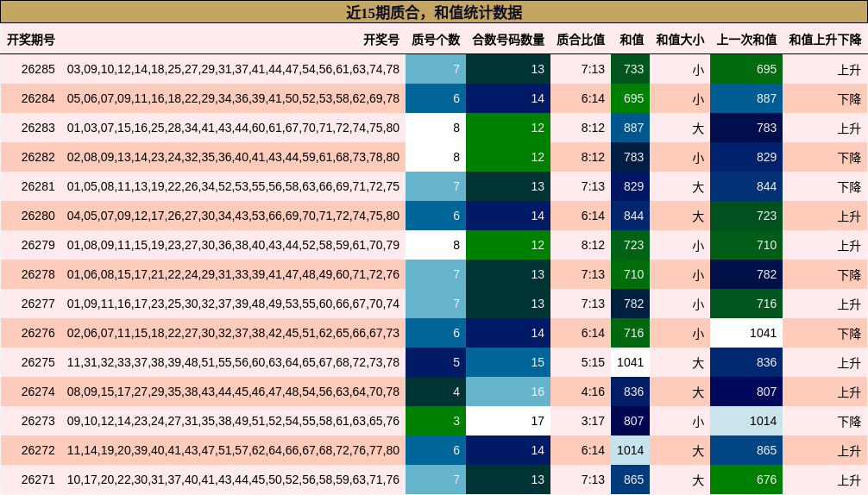Click the 开奖期号 column header
Screen dimensions: 868x495
pyautogui.click(x=31, y=40)
